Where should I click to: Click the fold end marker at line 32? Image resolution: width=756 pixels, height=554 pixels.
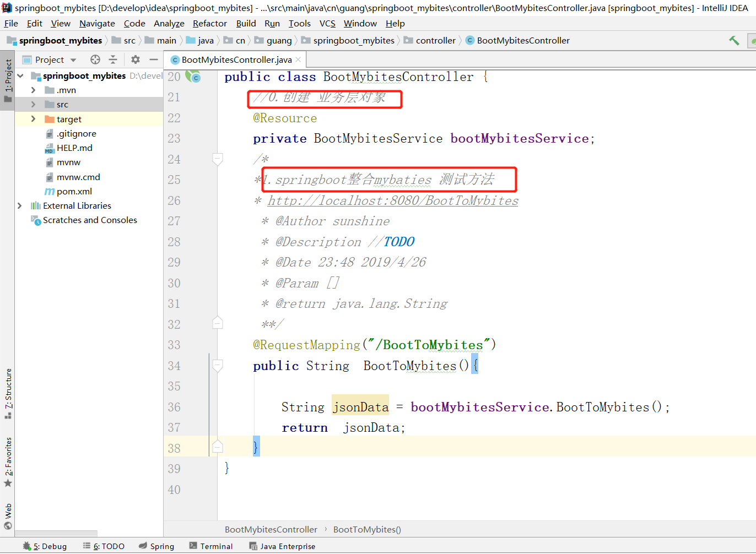tap(218, 323)
